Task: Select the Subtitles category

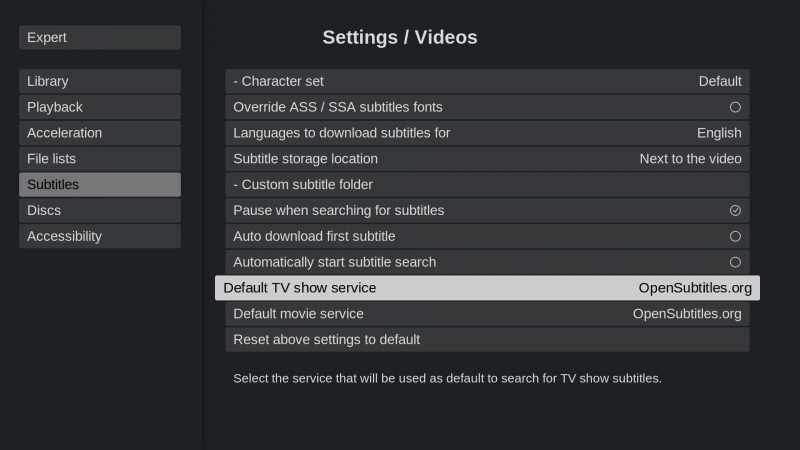Action: point(99,185)
